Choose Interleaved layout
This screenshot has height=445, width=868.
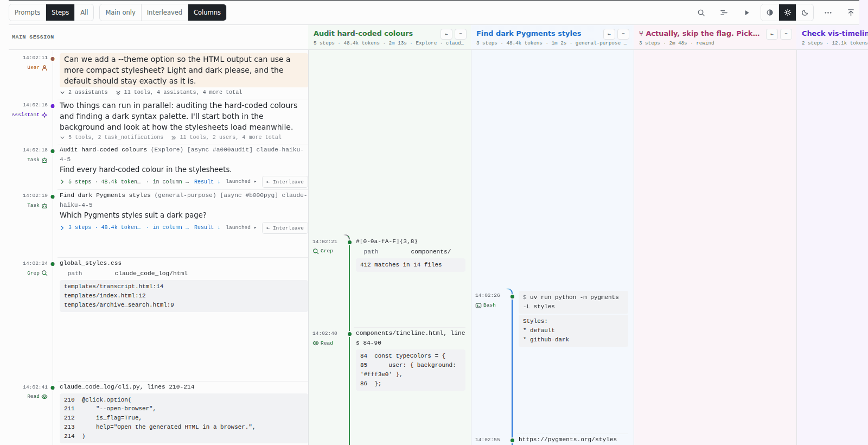[x=164, y=12]
